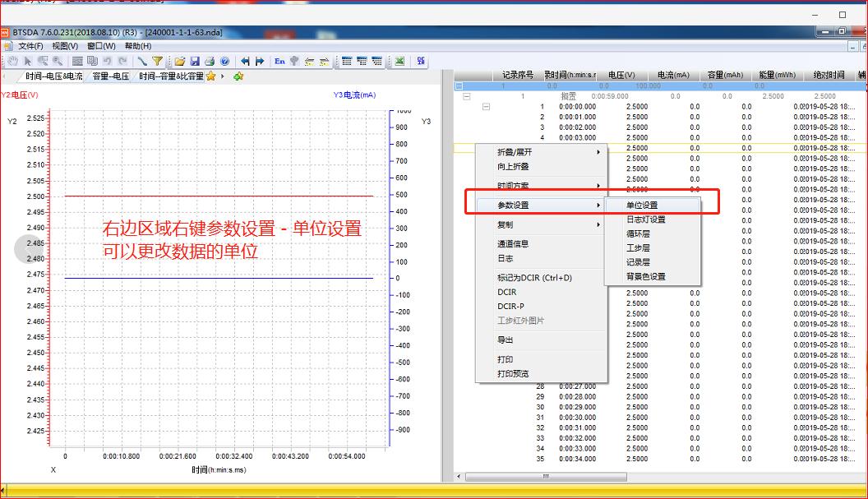Image resolution: width=868 pixels, height=499 pixels.
Task: Choose 通道信息 in context menu
Action: click(x=542, y=243)
